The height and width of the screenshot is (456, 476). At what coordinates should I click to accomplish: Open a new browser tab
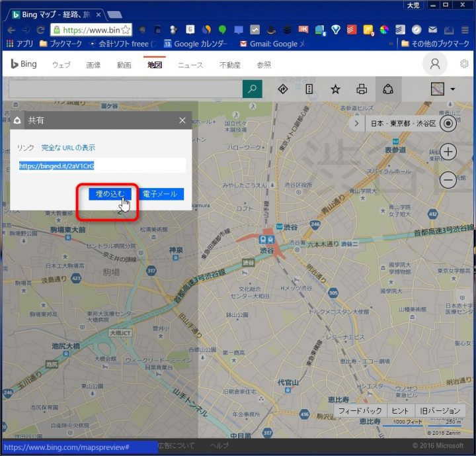pos(115,15)
